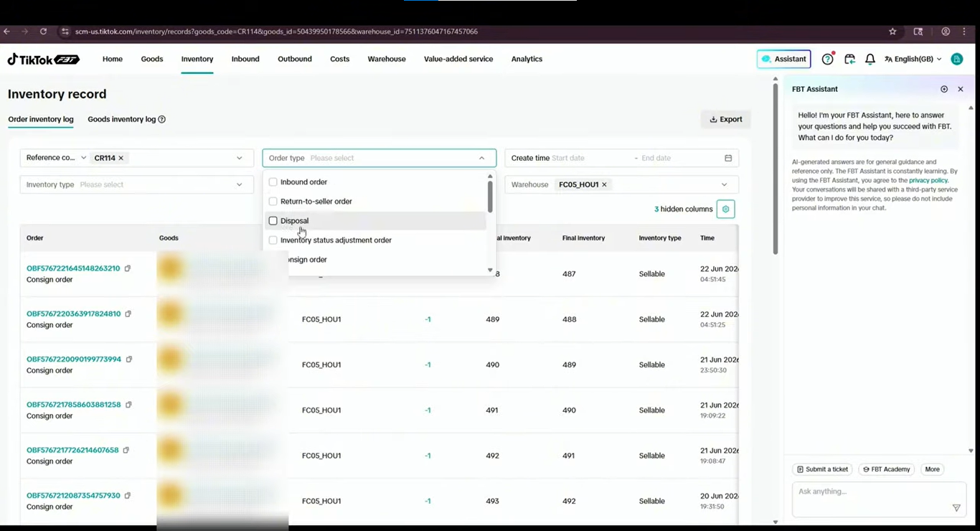
Task: Collapse the Order type dropdown
Action: 482,158
